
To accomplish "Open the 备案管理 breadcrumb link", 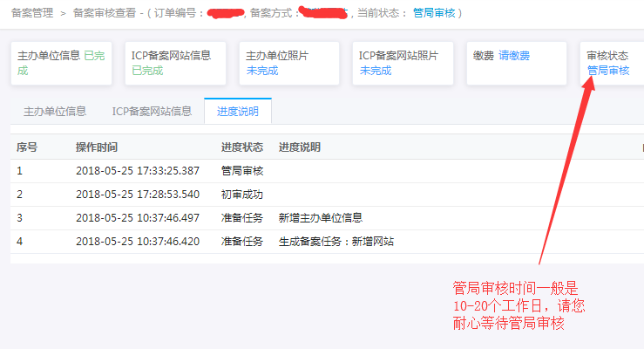I will click(x=32, y=13).
